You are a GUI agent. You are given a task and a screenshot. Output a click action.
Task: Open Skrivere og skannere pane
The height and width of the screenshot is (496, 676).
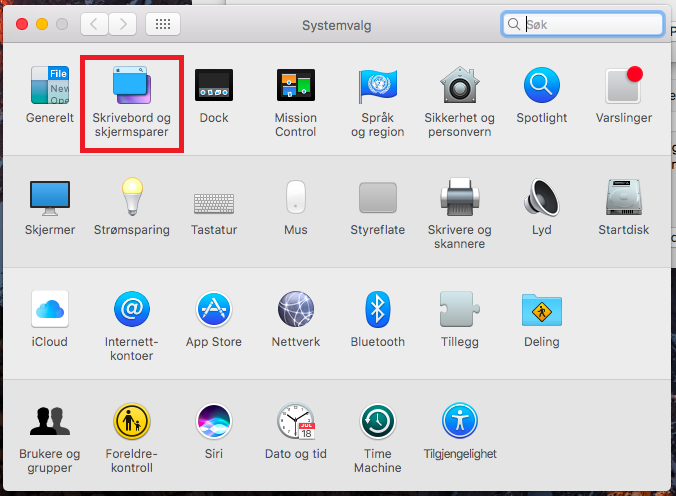tap(459, 199)
